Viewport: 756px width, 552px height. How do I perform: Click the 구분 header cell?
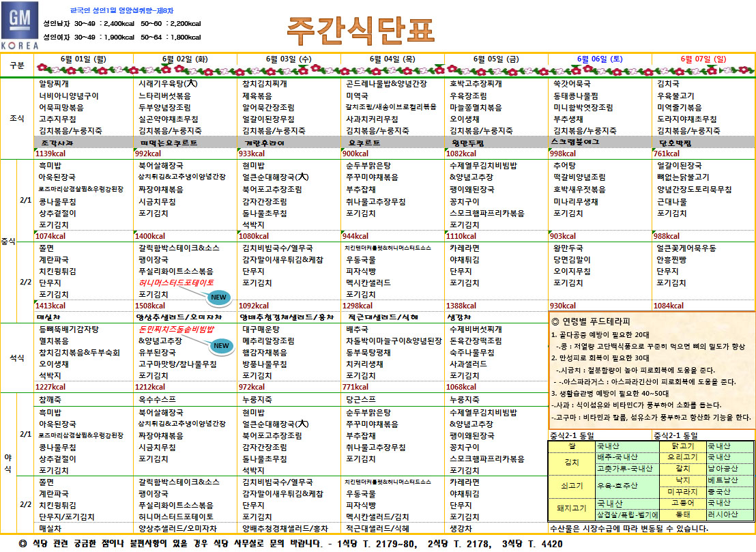(16, 64)
